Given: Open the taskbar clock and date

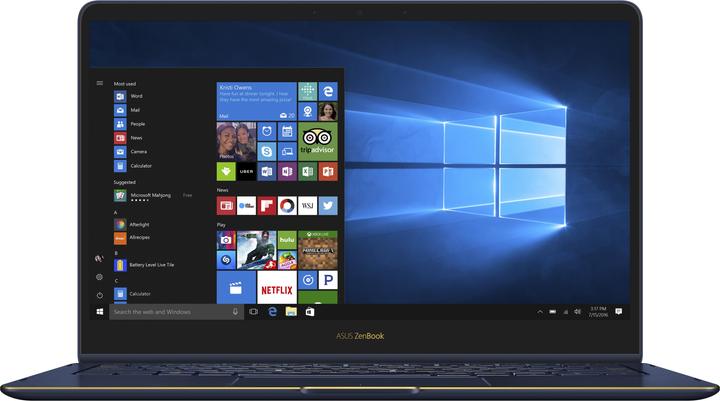Looking at the screenshot, I should (x=598, y=312).
